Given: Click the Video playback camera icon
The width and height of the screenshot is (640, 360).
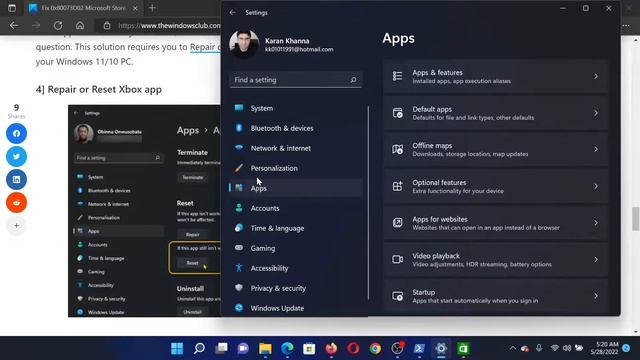Looking at the screenshot, I should click(398, 260).
